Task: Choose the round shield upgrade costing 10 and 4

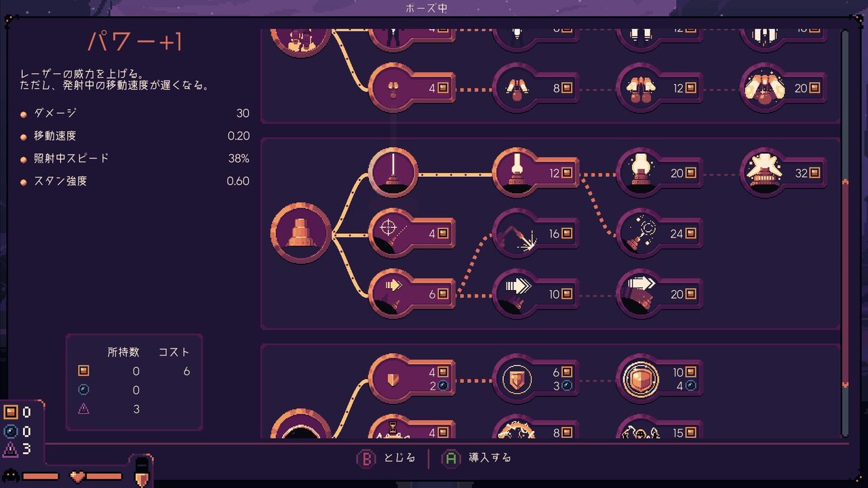Action: [659, 379]
